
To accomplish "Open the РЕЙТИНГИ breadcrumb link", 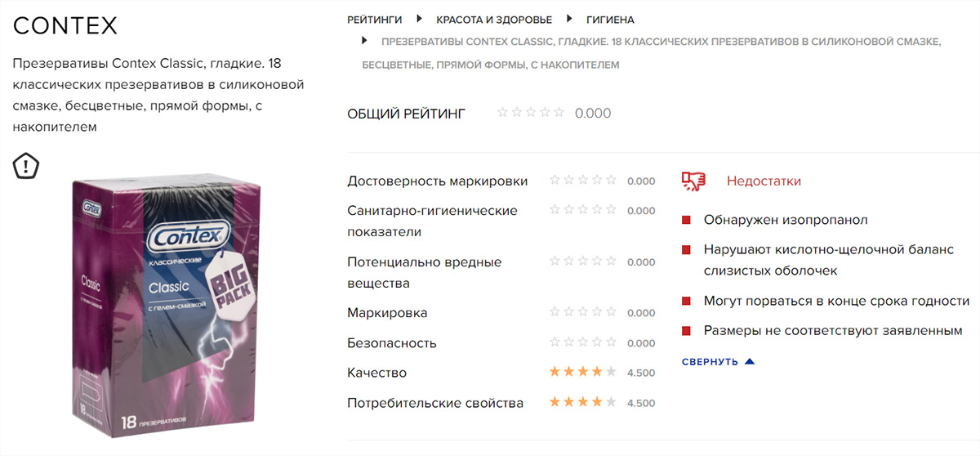I will click(374, 20).
